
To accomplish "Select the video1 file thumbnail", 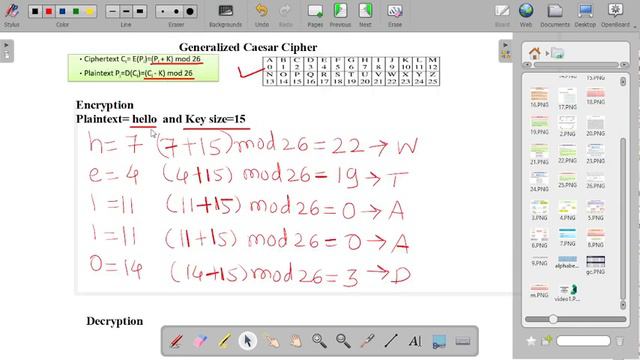I will point(567,293).
